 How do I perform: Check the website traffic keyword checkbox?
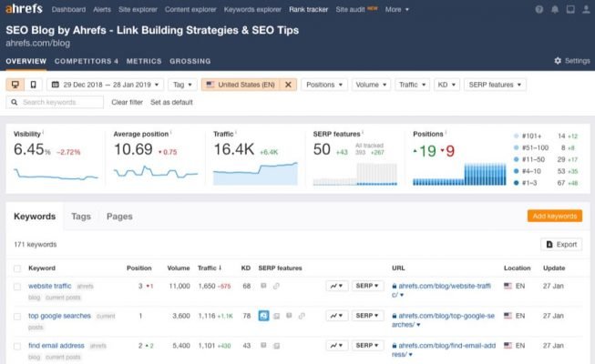(x=17, y=287)
